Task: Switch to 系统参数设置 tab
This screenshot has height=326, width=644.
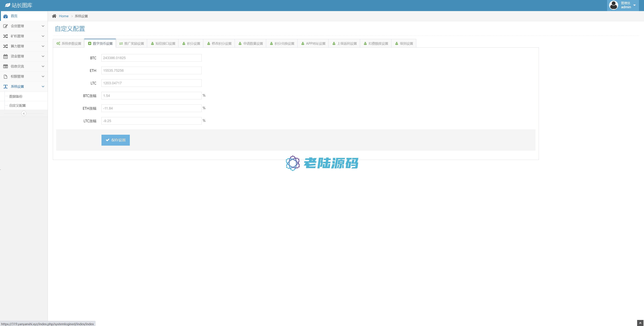Action: click(69, 43)
